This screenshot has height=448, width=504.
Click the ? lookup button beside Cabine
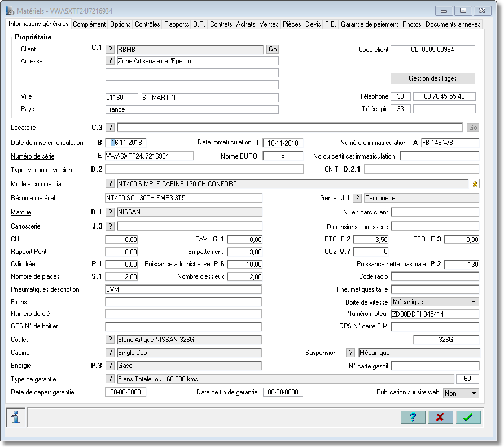pyautogui.click(x=110, y=352)
